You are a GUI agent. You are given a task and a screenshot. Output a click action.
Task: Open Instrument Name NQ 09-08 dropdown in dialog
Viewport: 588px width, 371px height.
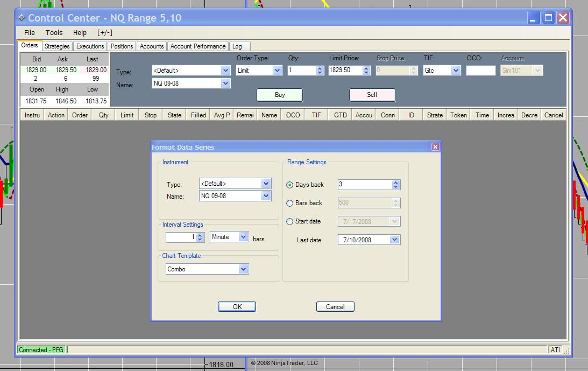pos(266,195)
